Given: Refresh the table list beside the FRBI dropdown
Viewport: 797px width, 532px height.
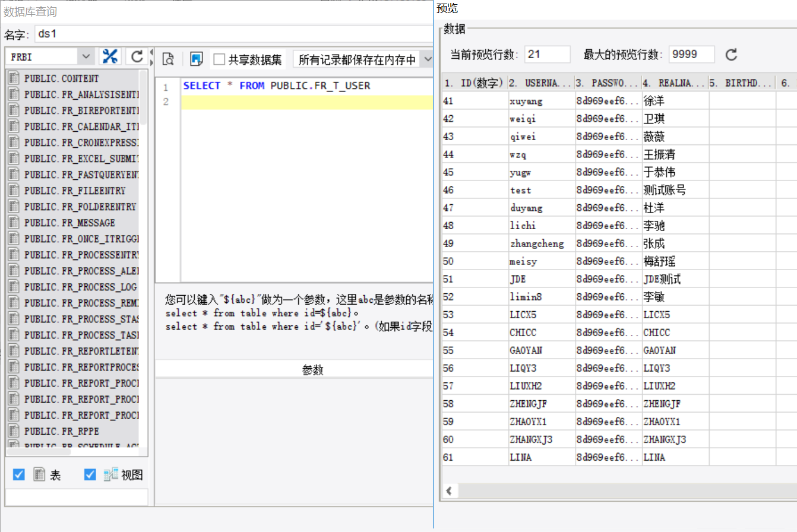Looking at the screenshot, I should tap(137, 56).
